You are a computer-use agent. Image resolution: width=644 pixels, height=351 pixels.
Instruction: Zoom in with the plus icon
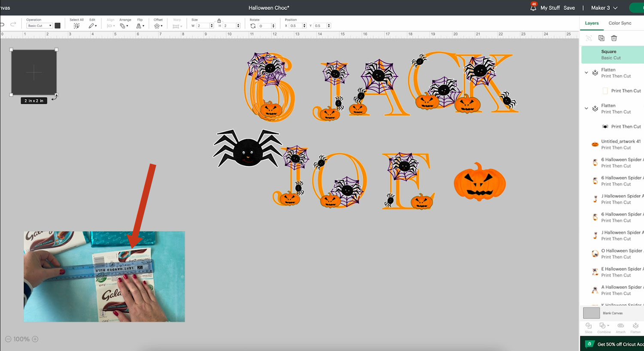click(35, 339)
